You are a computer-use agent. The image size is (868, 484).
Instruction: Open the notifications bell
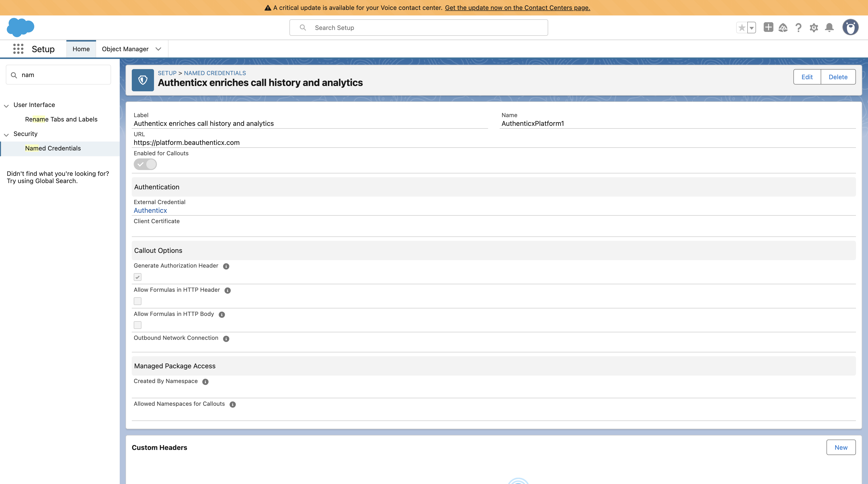click(829, 28)
